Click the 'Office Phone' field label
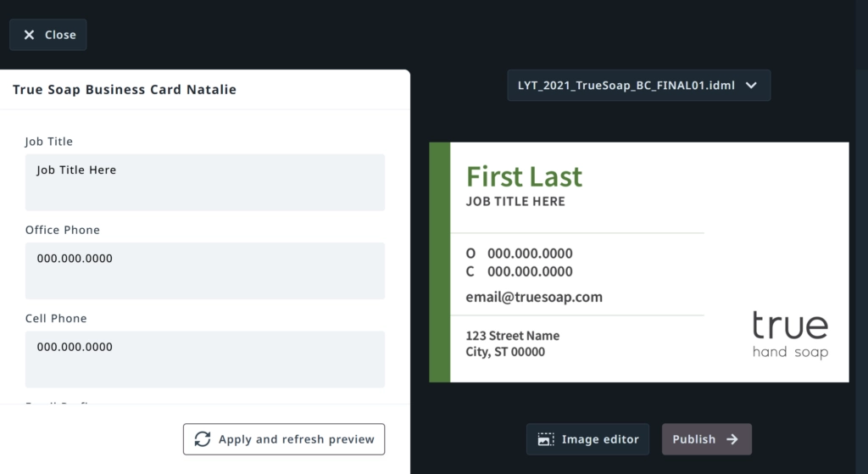The image size is (868, 474). [63, 230]
